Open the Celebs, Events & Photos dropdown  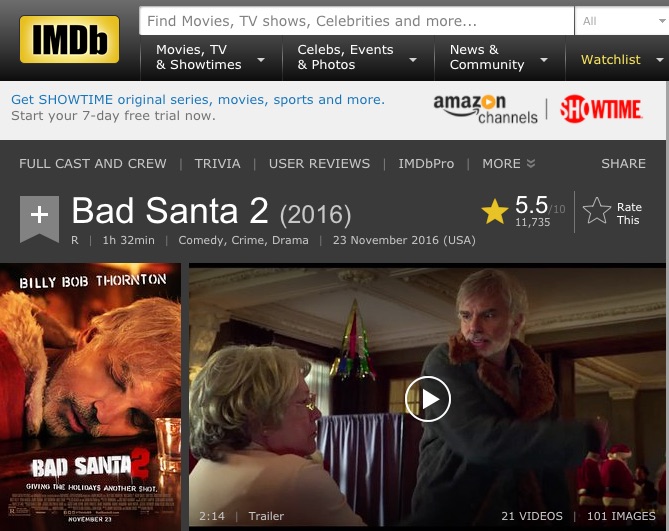coord(358,58)
